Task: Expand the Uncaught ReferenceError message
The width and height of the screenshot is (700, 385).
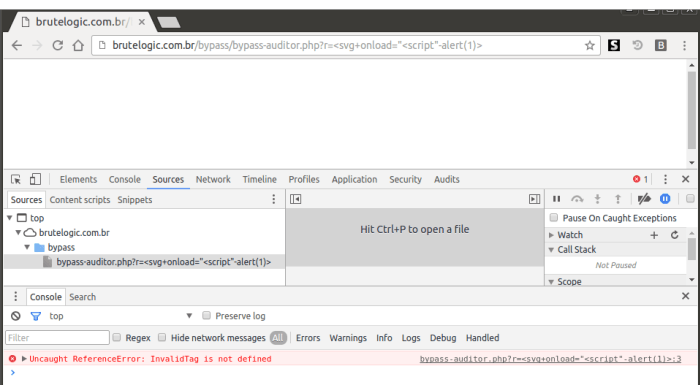Action: point(24,359)
